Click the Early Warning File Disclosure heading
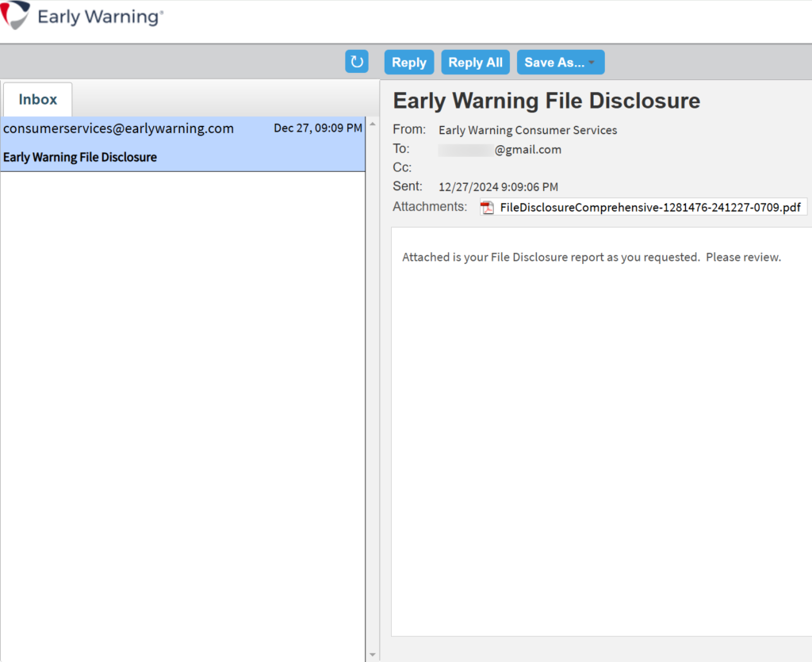812x662 pixels. click(546, 101)
